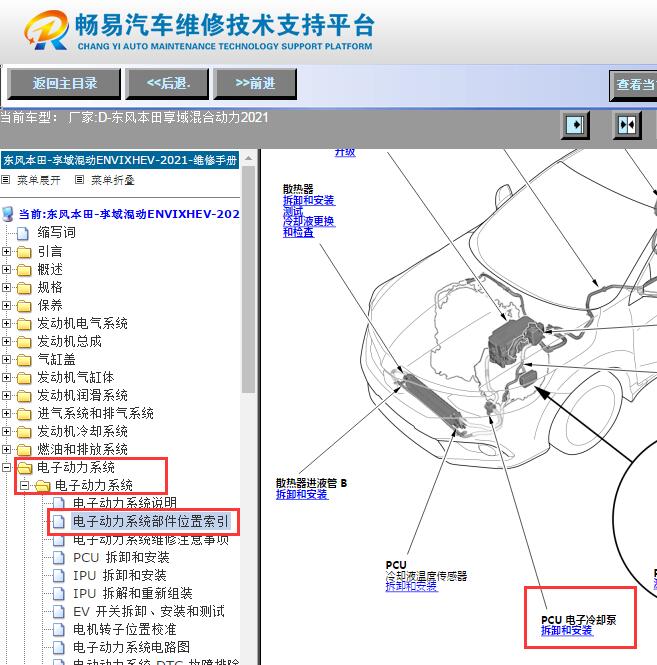Screen dimensions: 657x665
Task: Expand the 保养 folder
Action: pyautogui.click(x=6, y=305)
